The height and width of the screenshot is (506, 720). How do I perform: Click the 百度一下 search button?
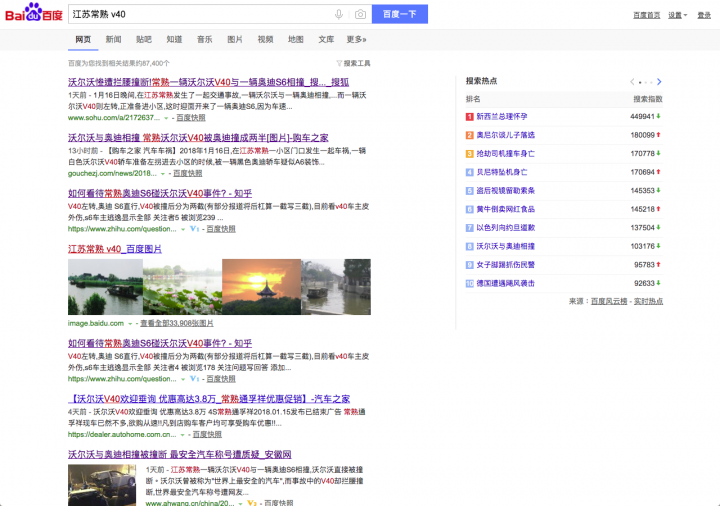[x=399, y=14]
